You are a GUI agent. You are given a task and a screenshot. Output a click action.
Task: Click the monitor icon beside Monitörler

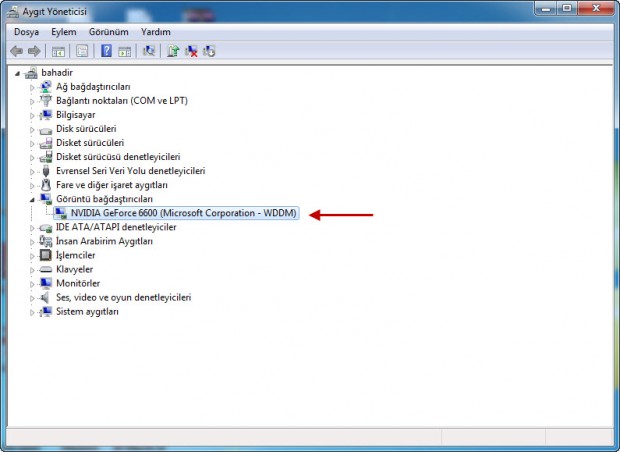(46, 283)
